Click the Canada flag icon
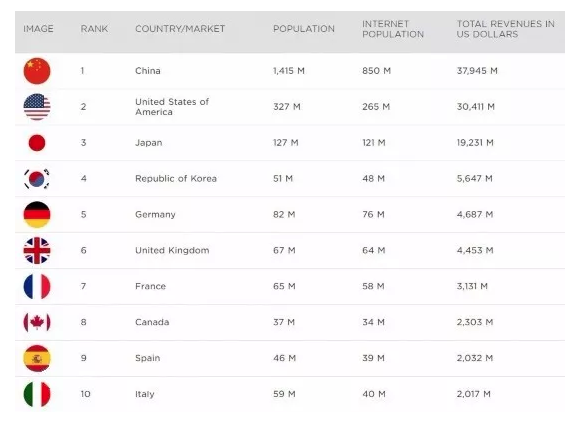 pyautogui.click(x=37, y=322)
